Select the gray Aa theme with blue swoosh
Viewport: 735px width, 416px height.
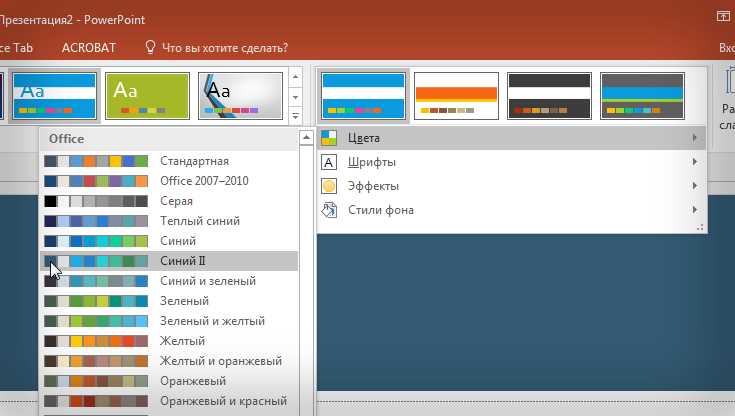(x=240, y=96)
